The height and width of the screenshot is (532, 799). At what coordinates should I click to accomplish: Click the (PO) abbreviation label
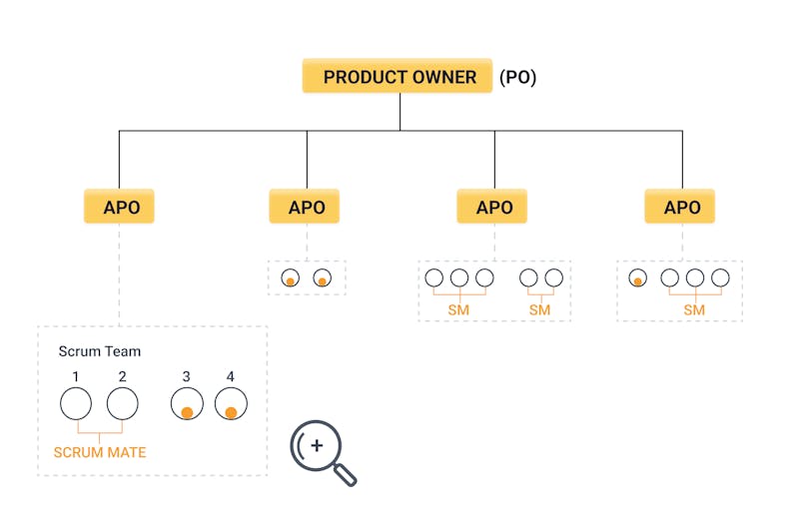click(517, 77)
